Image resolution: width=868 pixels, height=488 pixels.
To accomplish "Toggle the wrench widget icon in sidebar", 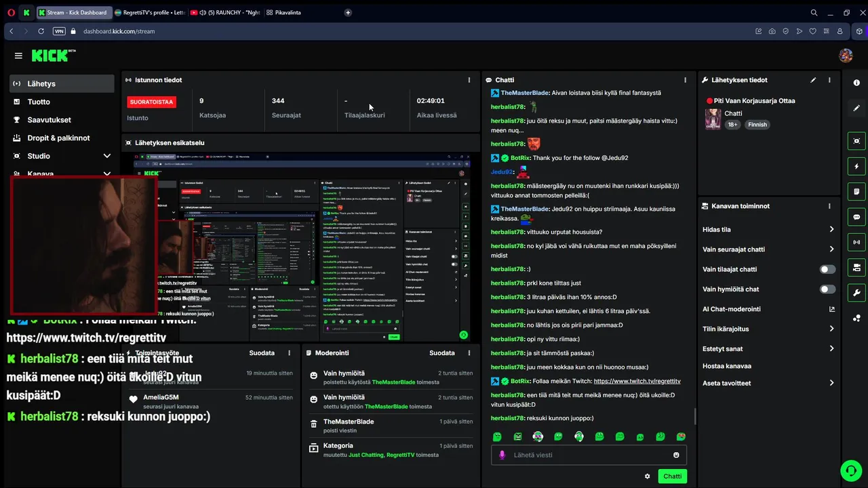I will [x=856, y=293].
